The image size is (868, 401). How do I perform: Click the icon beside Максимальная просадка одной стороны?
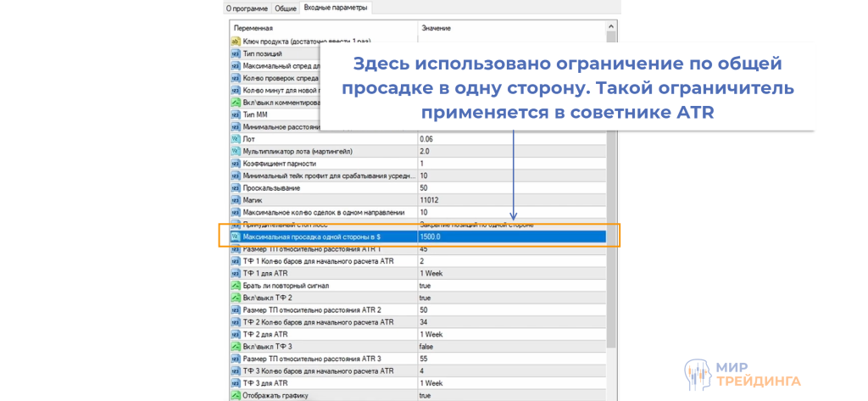236,237
